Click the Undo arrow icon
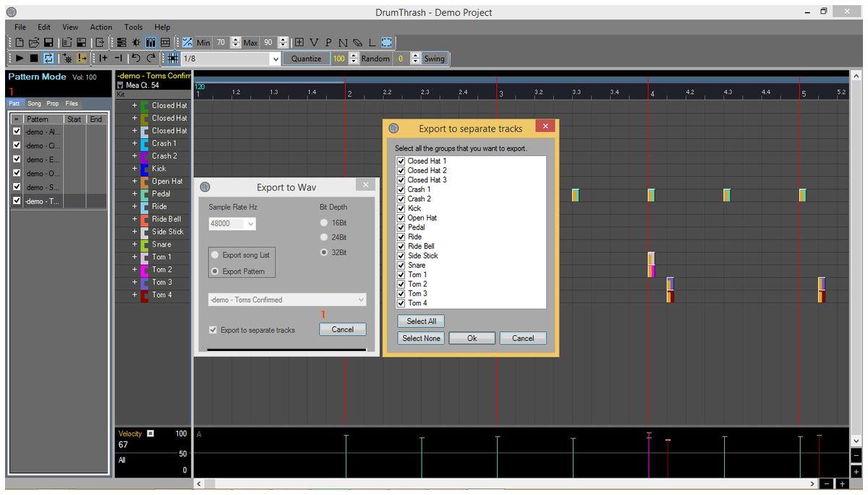The width and height of the screenshot is (868, 495). point(136,58)
